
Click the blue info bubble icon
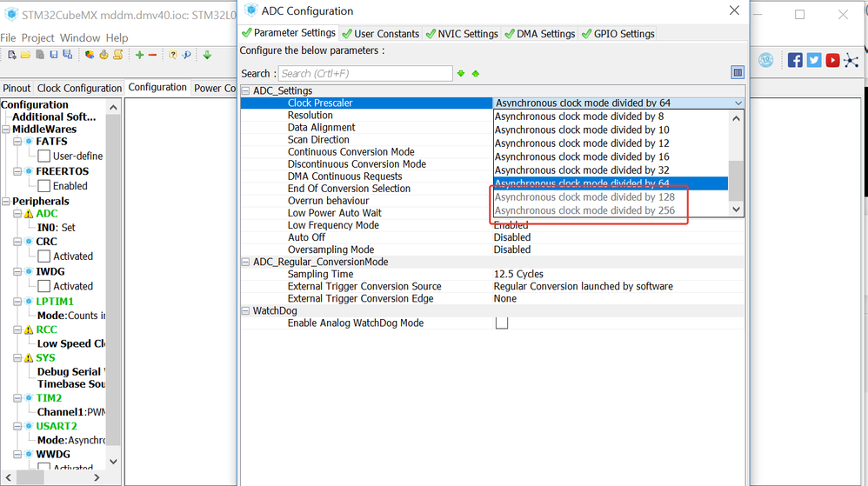186,55
